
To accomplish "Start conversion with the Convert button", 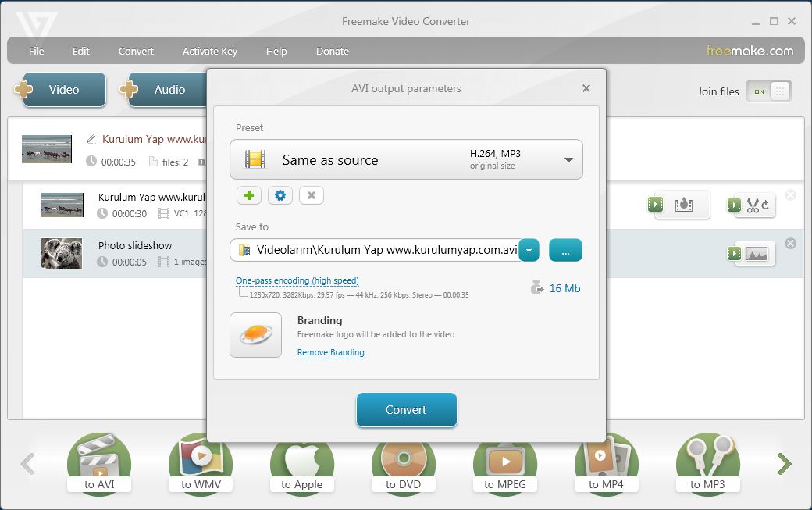I will 407,410.
